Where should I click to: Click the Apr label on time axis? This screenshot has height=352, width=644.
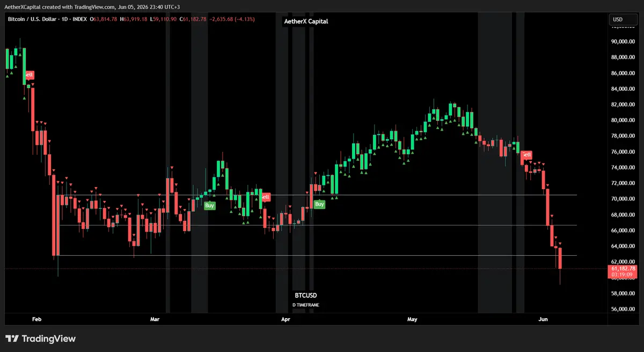(x=286, y=319)
